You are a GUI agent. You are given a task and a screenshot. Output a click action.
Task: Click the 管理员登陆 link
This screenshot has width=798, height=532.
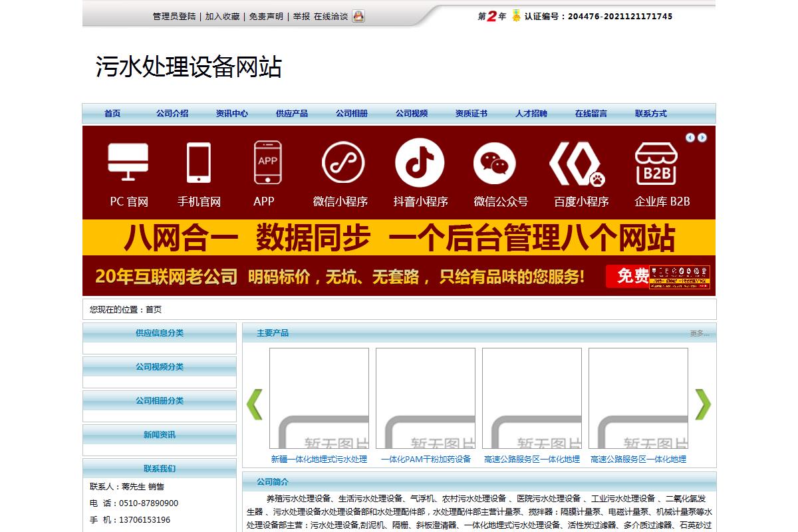174,17
